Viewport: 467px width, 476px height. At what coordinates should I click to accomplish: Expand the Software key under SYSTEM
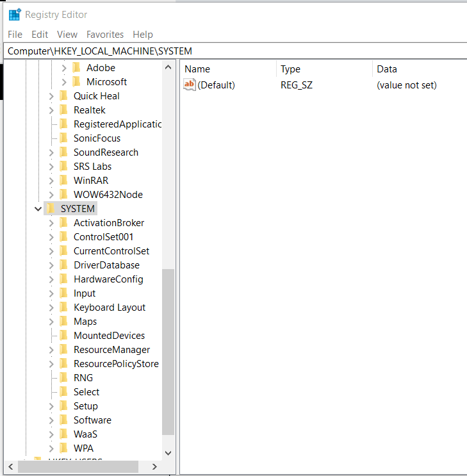coord(51,420)
